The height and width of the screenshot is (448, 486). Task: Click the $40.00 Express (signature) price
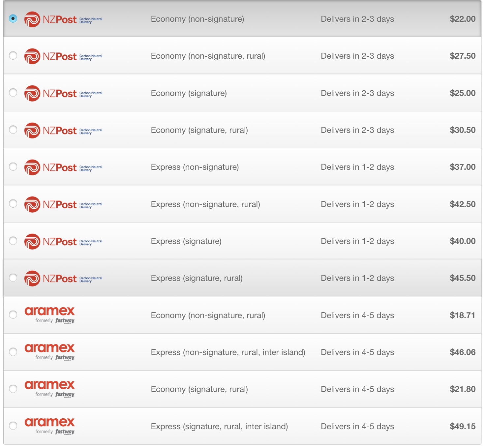462,241
